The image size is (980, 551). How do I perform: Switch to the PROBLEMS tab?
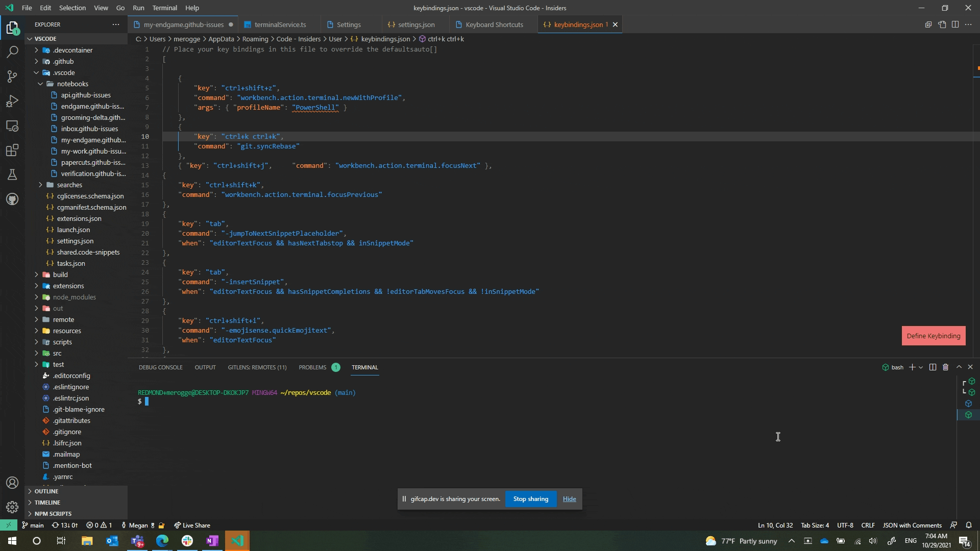312,367
